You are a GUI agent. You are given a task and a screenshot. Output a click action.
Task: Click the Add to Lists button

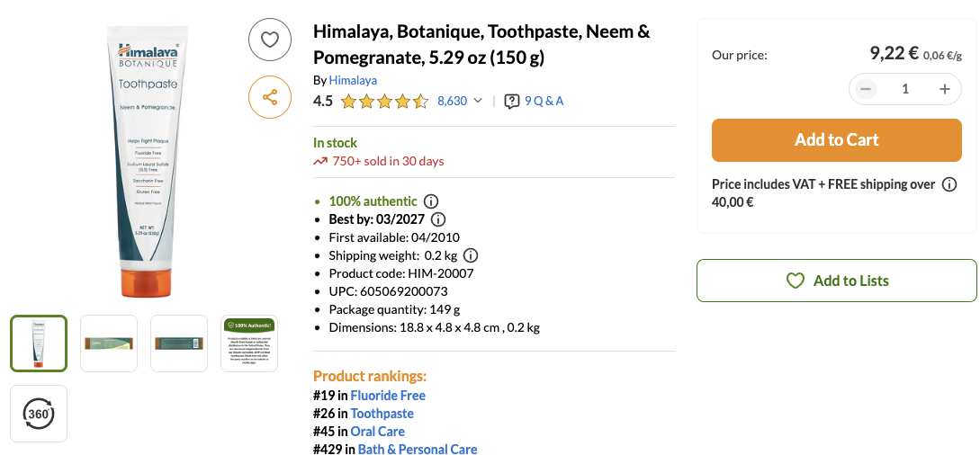coord(836,281)
